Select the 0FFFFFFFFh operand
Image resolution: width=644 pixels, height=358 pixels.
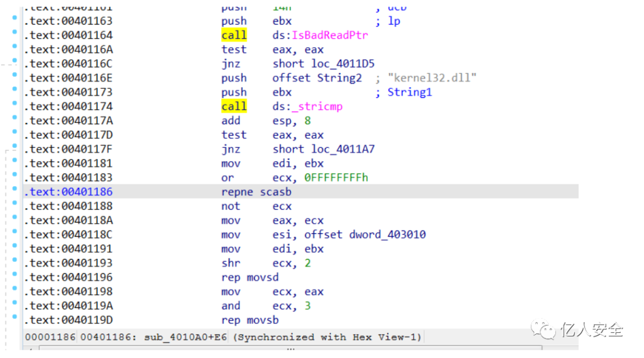coord(336,178)
